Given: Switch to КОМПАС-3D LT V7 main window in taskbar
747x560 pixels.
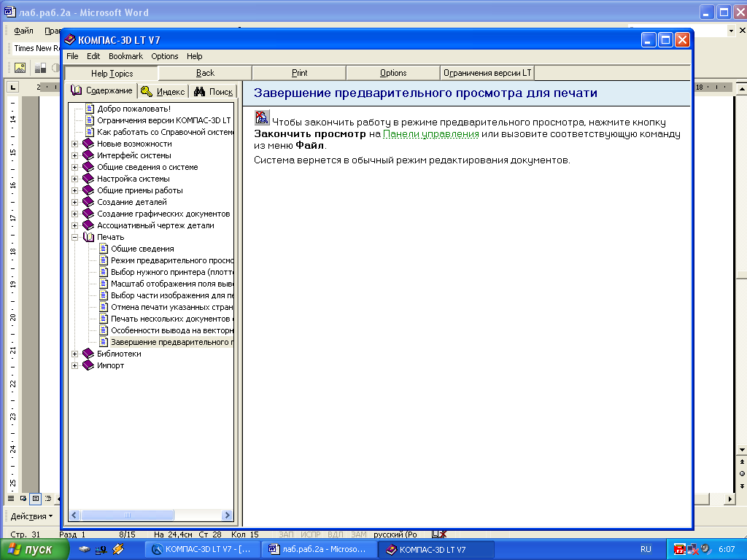Looking at the screenshot, I should coord(204,550).
